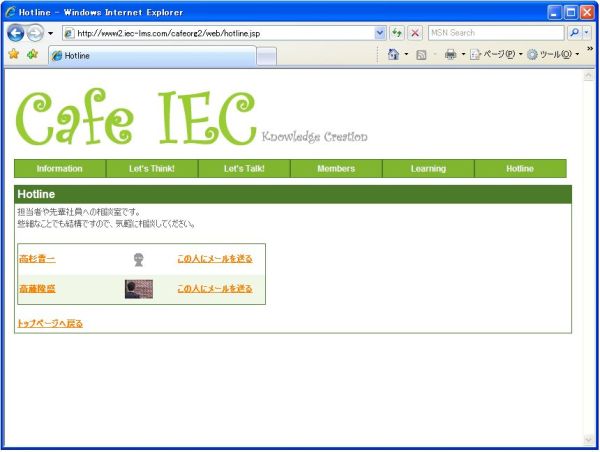Click the red Stop loading icon
Viewport: 600px width, 452px height.
tap(415, 33)
